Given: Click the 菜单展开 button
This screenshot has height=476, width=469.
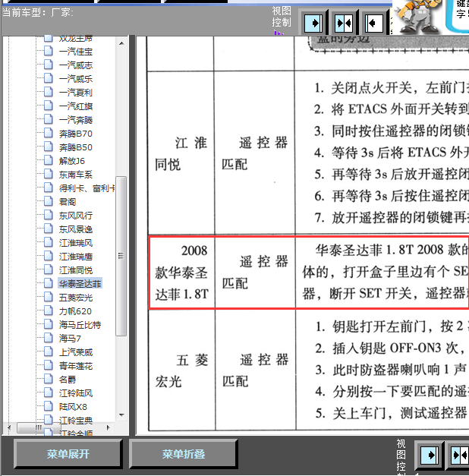Looking at the screenshot, I should [68, 454].
